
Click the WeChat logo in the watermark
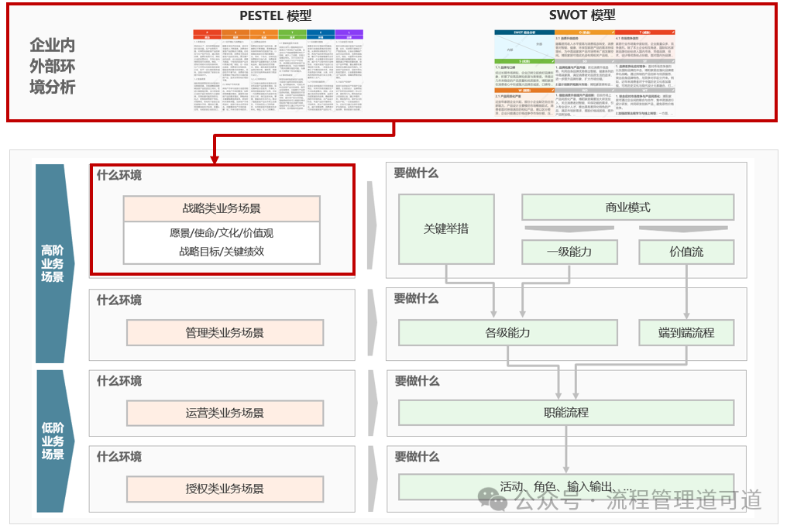click(x=493, y=499)
